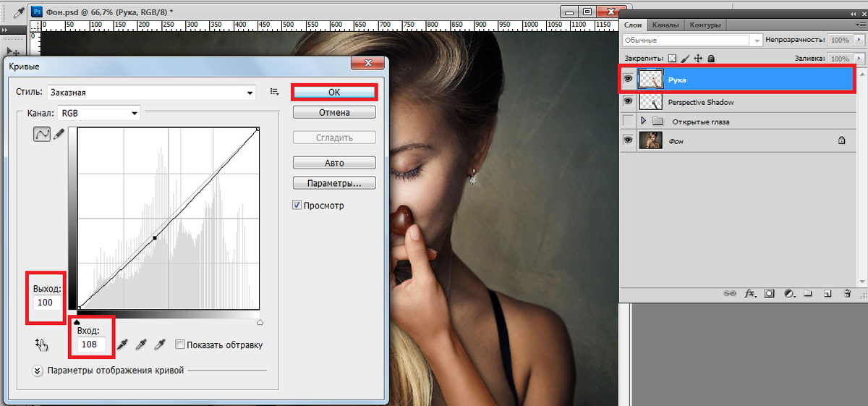Viewport: 868px width, 406px height.
Task: Create a new layer
Action: tap(828, 294)
